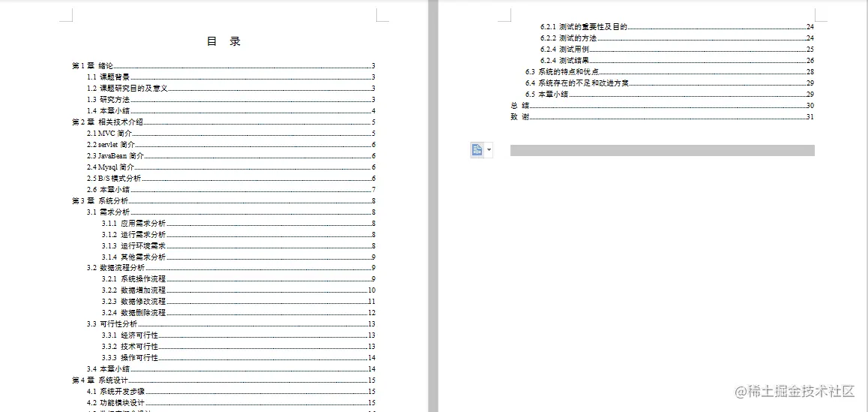Click the 目录 heading title

(x=223, y=41)
